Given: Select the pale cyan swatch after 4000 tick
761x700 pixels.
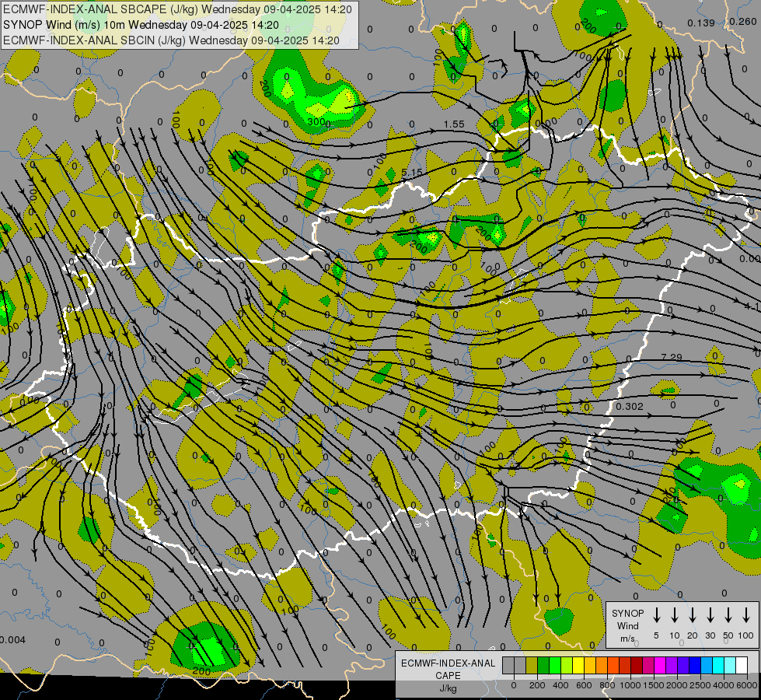Looking at the screenshot, I should [731, 665].
